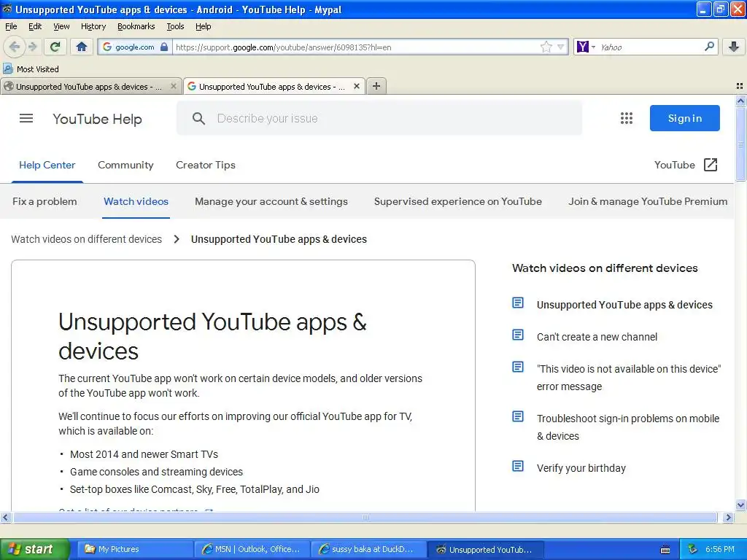Open the Yahoo search engine selector
This screenshot has height=560, width=747.
(586, 47)
